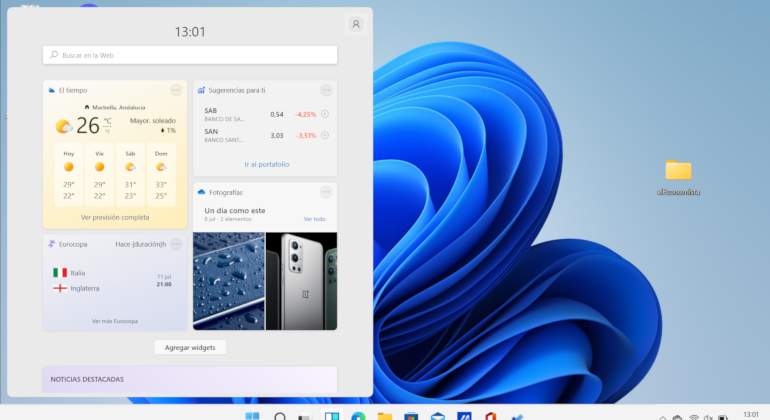Click the SAB Banco de Sabadell stock row
The height and width of the screenshot is (420, 770).
[x=266, y=114]
